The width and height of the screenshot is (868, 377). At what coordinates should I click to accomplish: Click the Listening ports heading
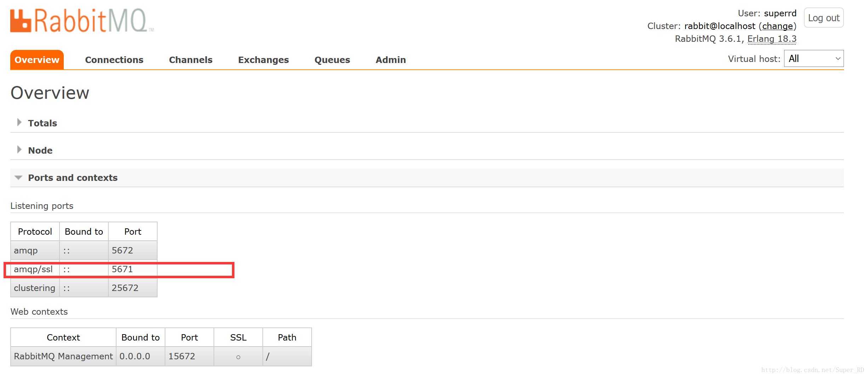point(42,206)
